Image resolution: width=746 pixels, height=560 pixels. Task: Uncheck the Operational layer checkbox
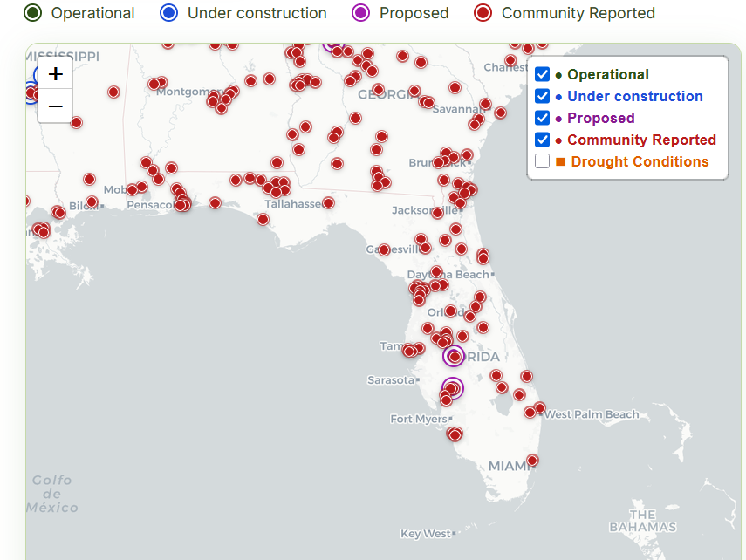tap(542, 75)
